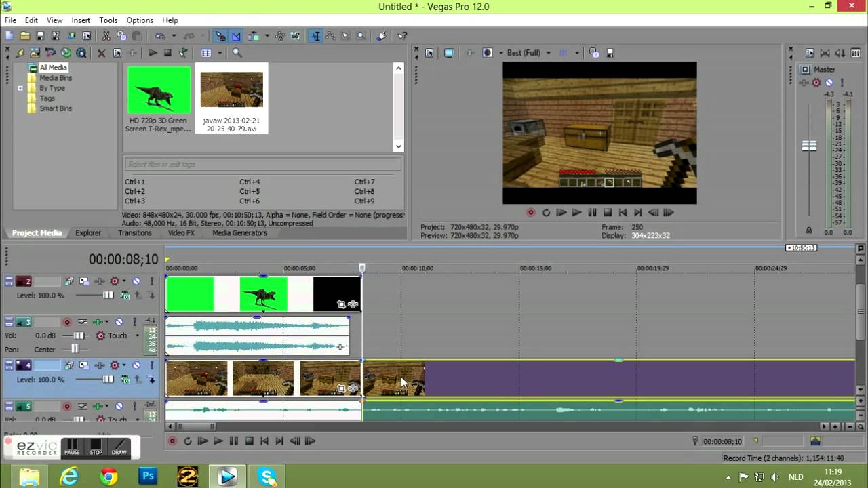Save snapshot to file in preview toolbar

610,53
